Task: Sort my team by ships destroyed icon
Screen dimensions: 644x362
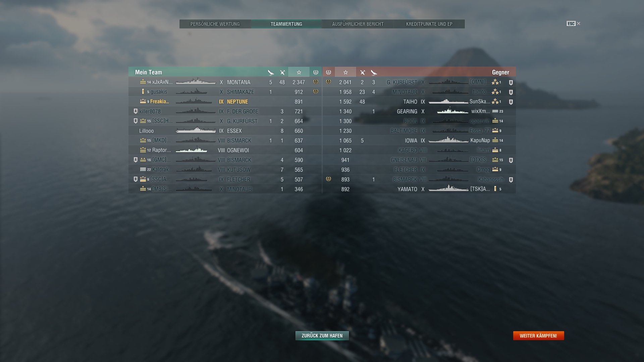Action: click(x=271, y=72)
